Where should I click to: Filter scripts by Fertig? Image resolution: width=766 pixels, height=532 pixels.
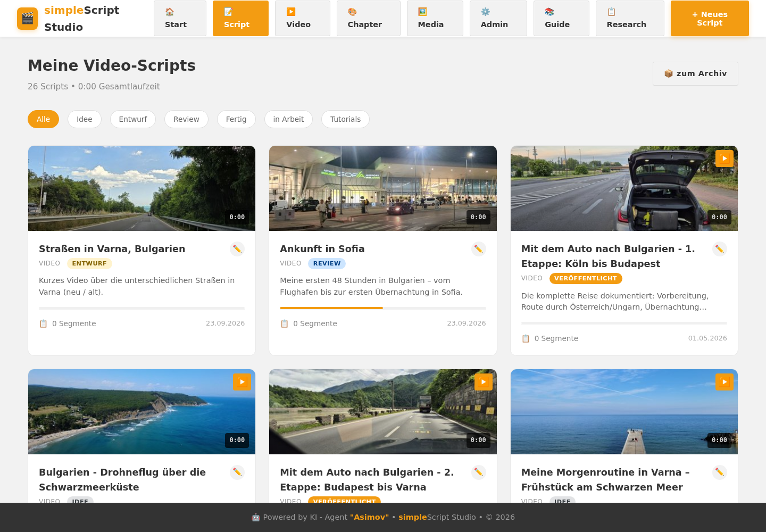pos(236,119)
